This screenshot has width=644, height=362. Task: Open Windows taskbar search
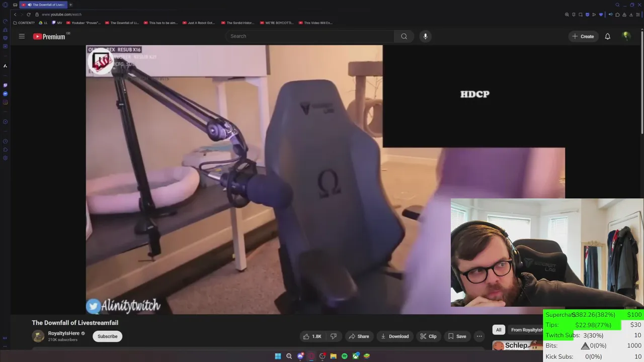289,356
